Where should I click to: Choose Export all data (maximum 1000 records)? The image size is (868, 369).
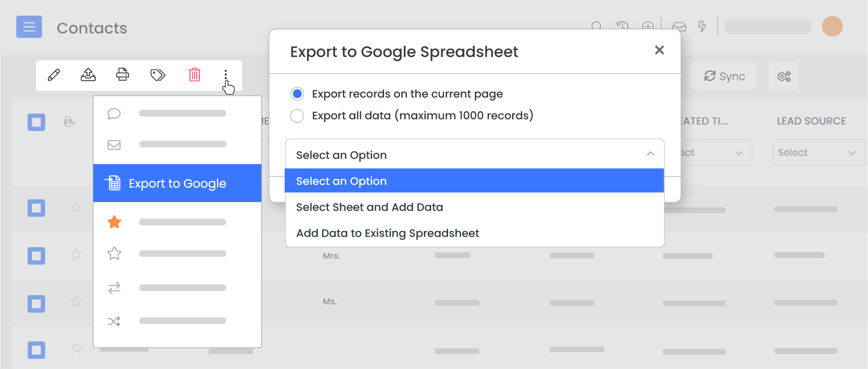(x=297, y=116)
